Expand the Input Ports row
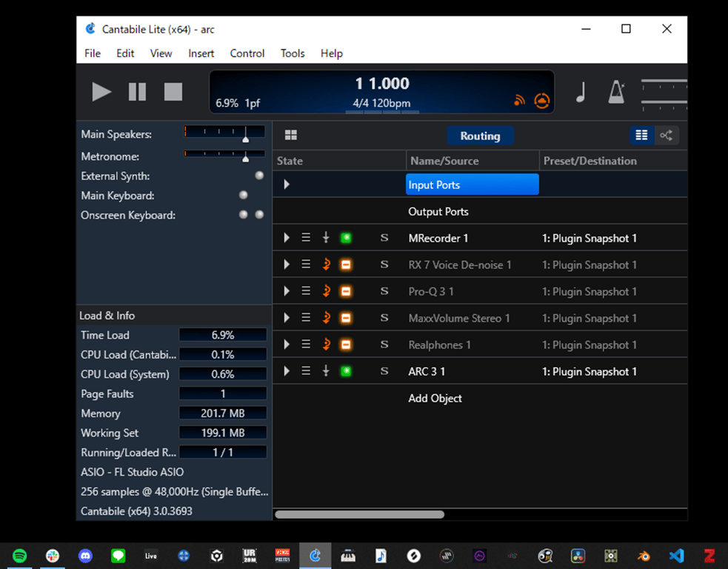 tap(287, 184)
